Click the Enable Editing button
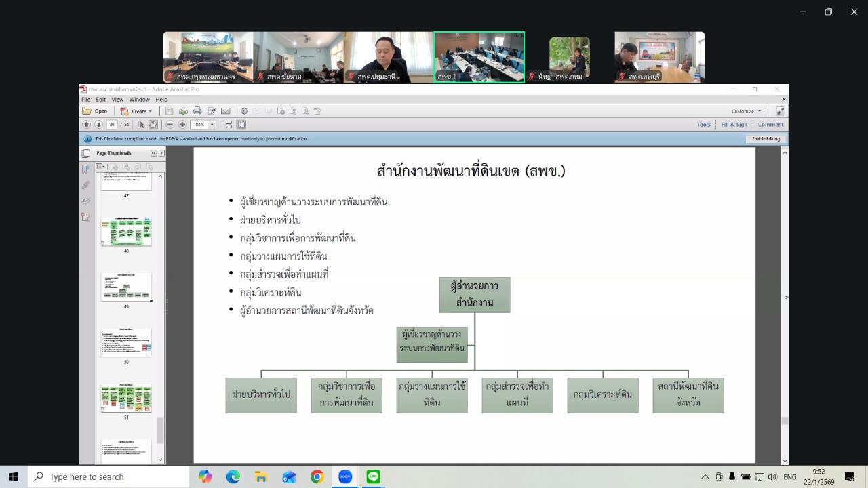Screen dimensions: 868x488 (x=765, y=138)
